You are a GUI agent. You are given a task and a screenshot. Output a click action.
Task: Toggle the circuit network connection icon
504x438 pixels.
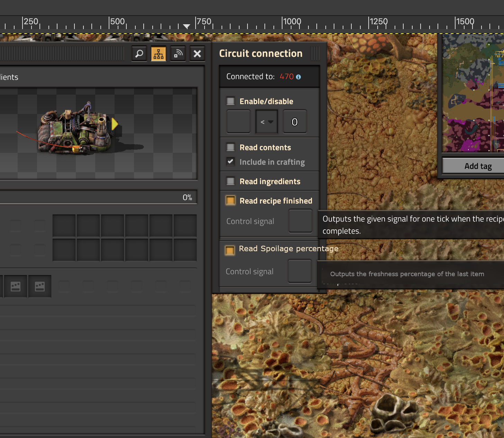(159, 54)
